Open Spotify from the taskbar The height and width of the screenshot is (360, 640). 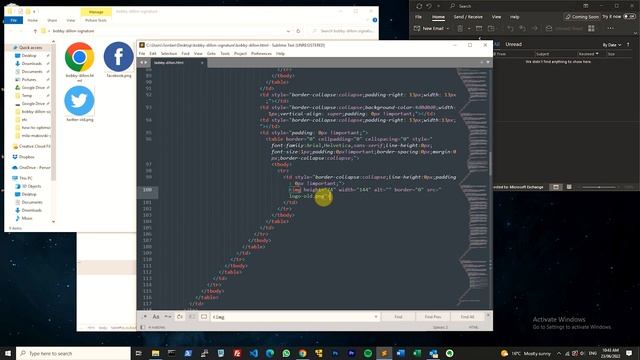[x=368, y=353]
